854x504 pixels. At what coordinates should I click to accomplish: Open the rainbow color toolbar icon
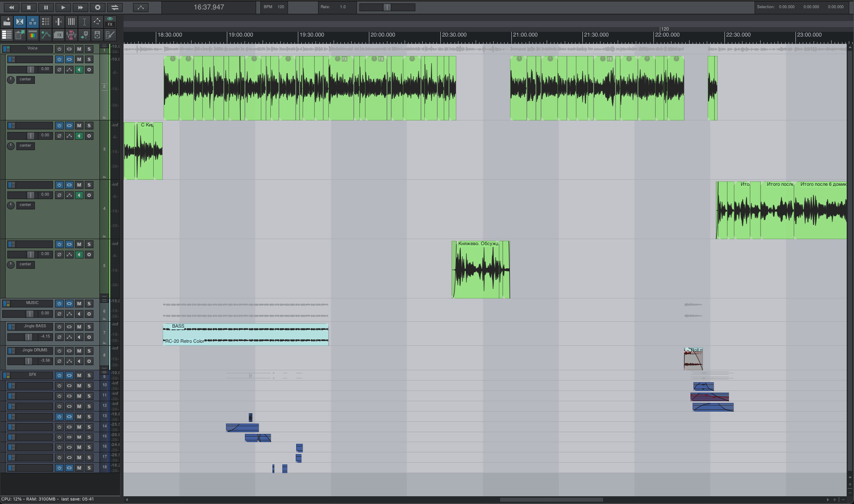tap(33, 35)
